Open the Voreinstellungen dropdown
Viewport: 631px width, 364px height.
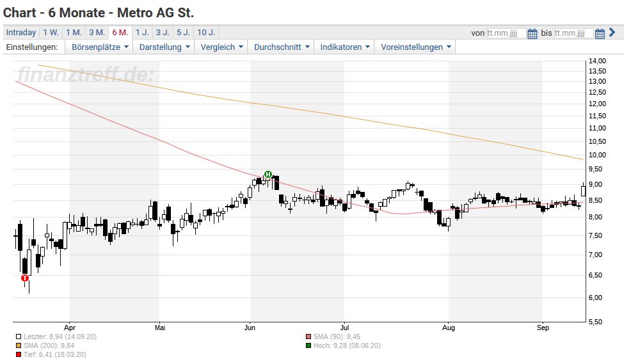tap(416, 47)
